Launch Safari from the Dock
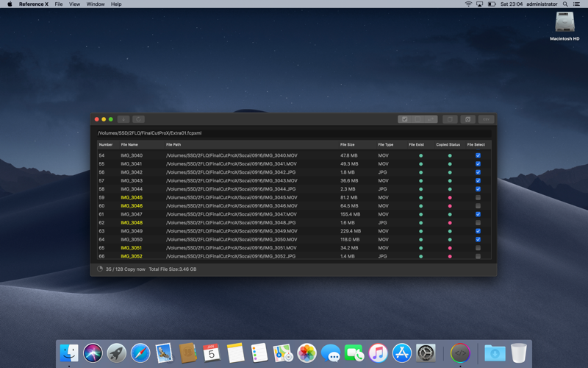The image size is (588, 368). (x=140, y=353)
